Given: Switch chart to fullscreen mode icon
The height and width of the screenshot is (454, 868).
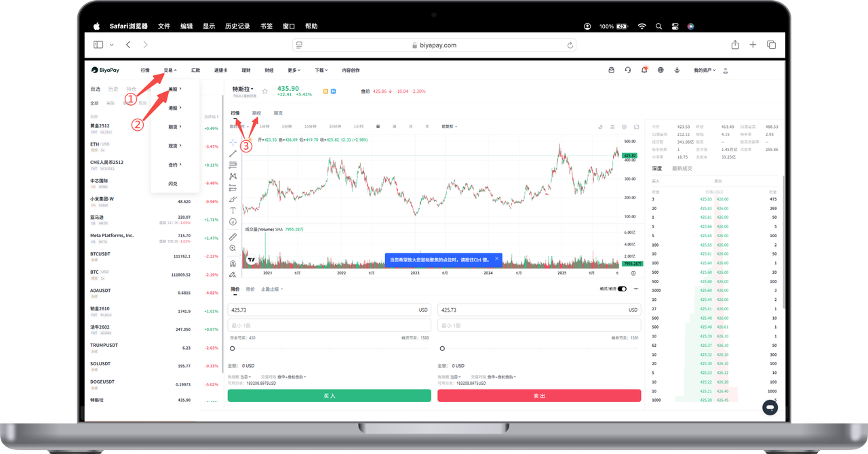Looking at the screenshot, I should [x=636, y=127].
